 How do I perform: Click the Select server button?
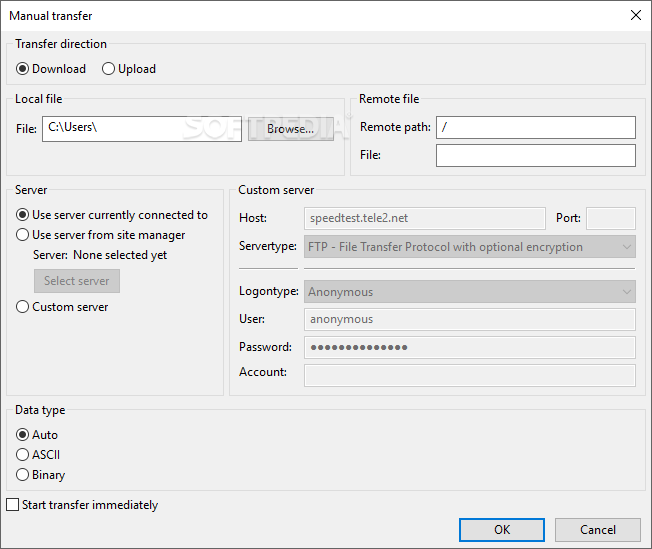[x=77, y=281]
